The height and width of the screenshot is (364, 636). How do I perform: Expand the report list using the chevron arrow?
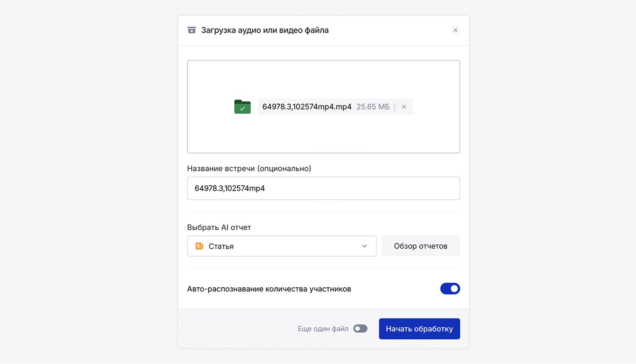[x=364, y=246]
